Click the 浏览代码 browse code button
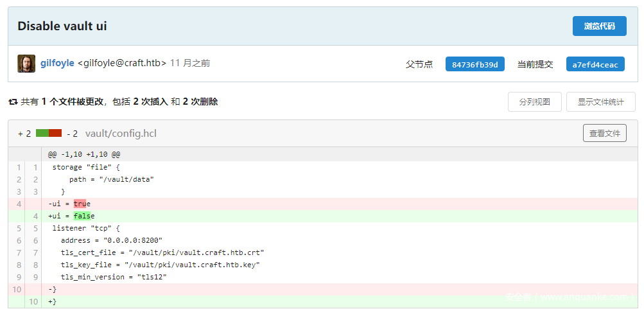The image size is (644, 309). 599,26
